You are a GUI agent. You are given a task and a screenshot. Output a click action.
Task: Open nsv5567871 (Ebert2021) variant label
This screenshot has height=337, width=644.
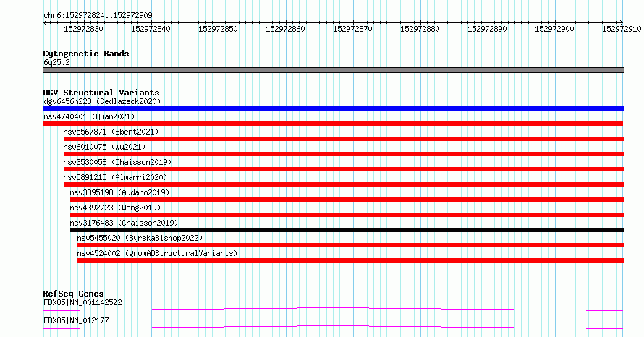[x=111, y=132]
